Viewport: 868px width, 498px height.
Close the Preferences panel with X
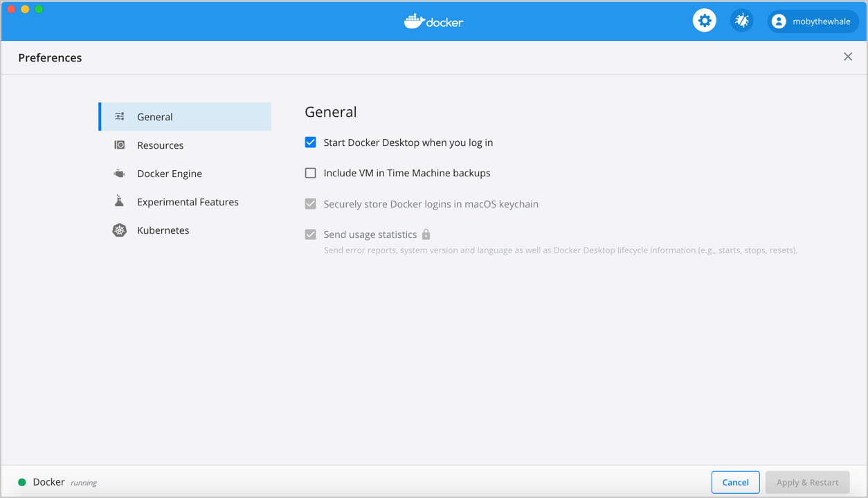pos(848,57)
